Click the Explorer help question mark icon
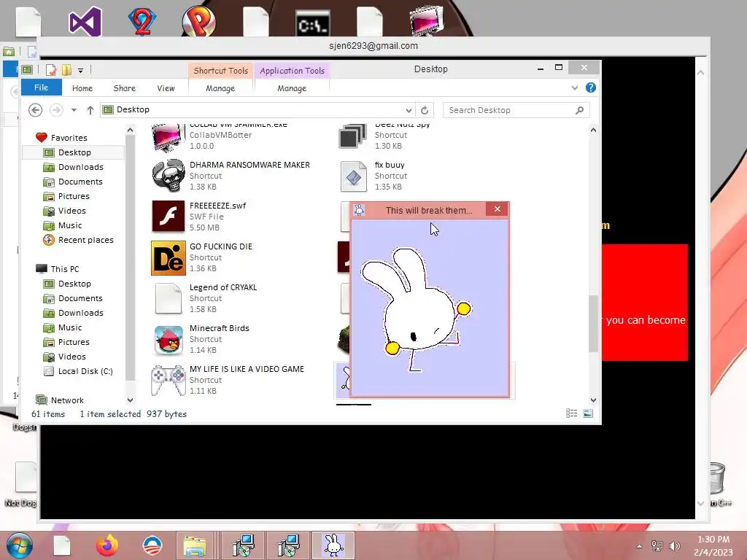Screen dimensions: 747x560 tap(591, 87)
